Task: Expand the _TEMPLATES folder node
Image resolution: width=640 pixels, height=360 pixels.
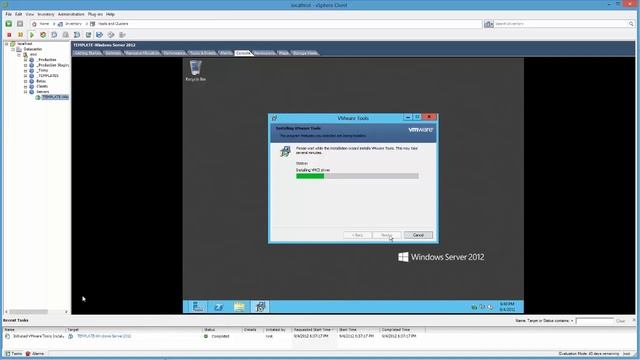Action: 25,76
